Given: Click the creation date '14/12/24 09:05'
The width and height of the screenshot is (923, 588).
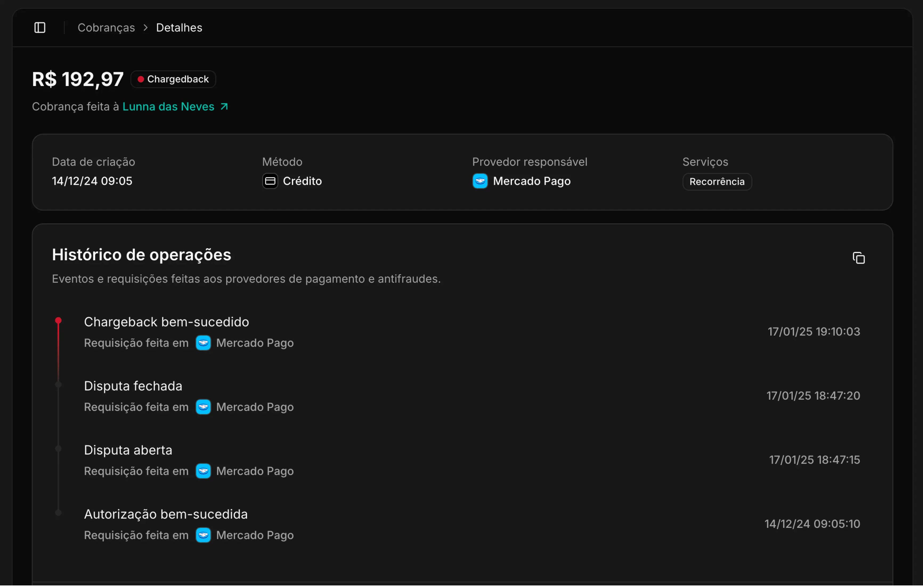Looking at the screenshot, I should pyautogui.click(x=92, y=181).
